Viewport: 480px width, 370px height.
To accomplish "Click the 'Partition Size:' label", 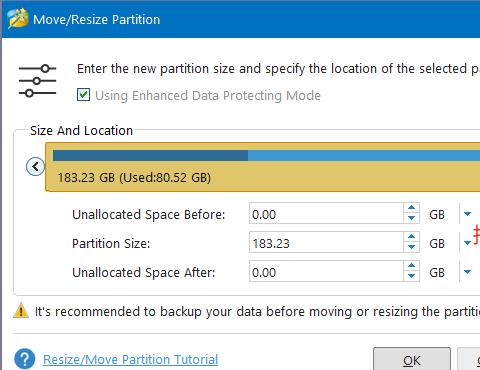I will 111,243.
